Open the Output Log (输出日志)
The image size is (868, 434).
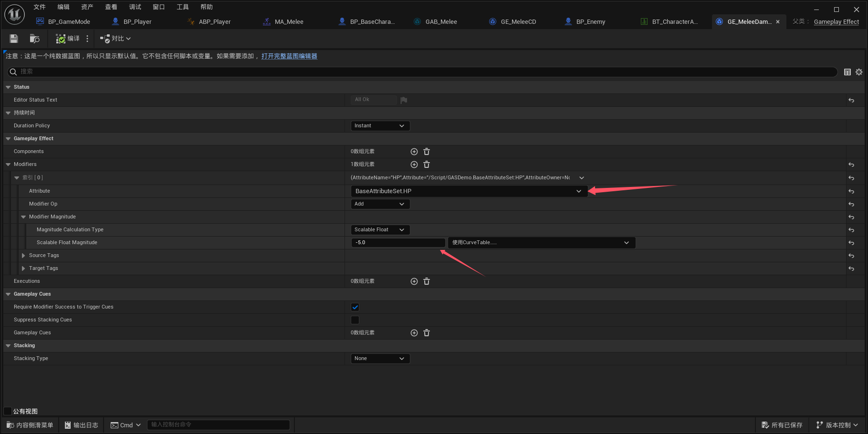tap(82, 425)
